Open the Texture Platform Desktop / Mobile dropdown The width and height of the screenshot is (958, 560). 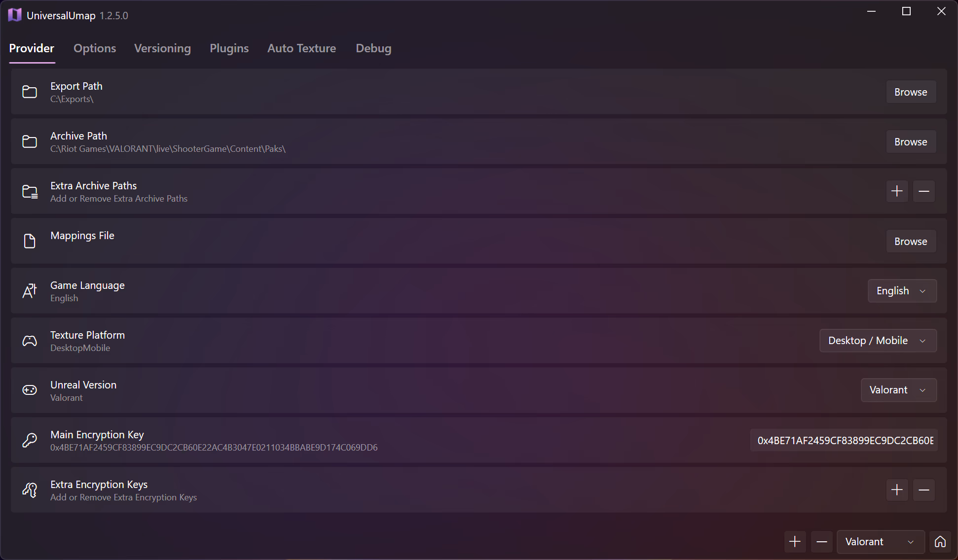click(878, 341)
